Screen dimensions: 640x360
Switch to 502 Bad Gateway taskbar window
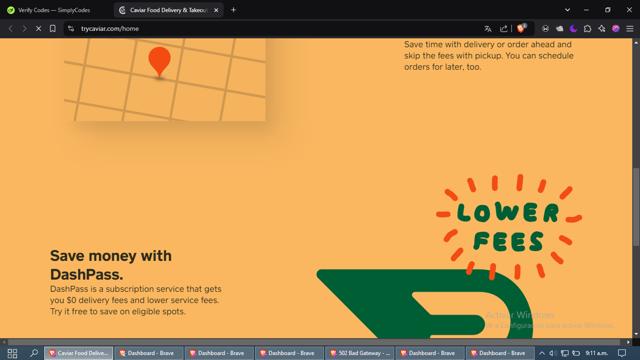360,353
